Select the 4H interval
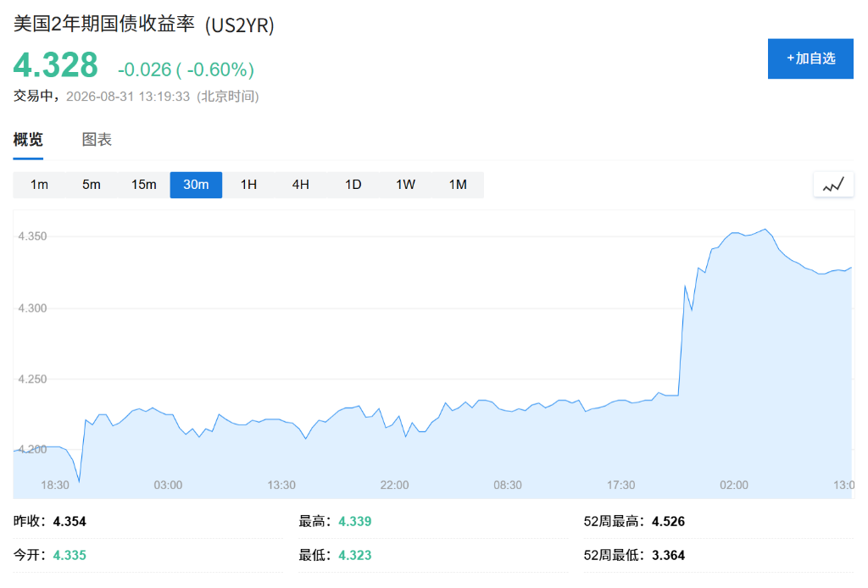 301,185
